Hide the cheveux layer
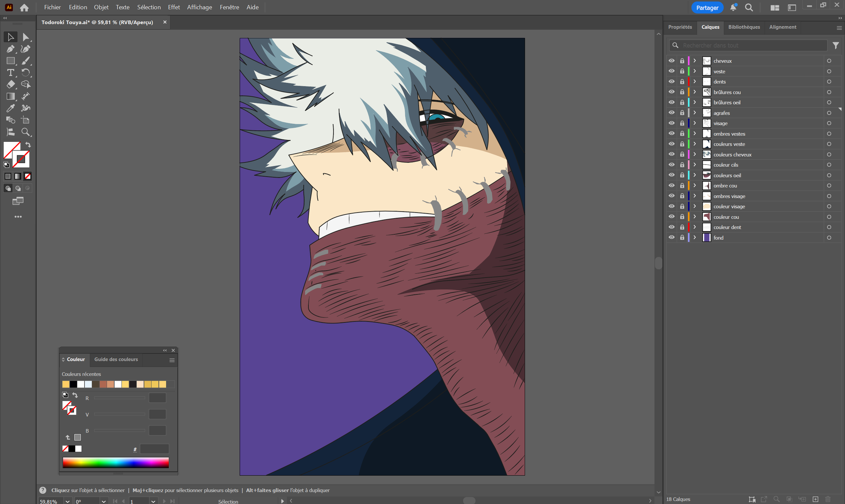 tap(671, 61)
